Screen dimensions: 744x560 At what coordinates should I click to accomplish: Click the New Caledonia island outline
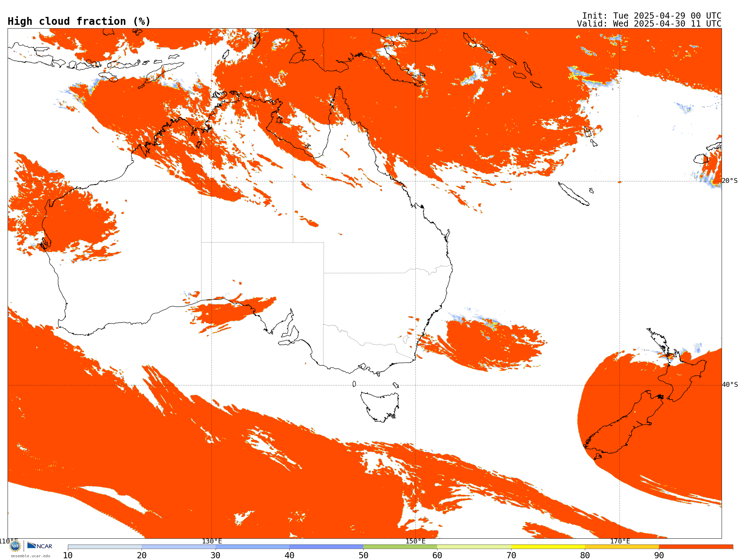[x=573, y=194]
